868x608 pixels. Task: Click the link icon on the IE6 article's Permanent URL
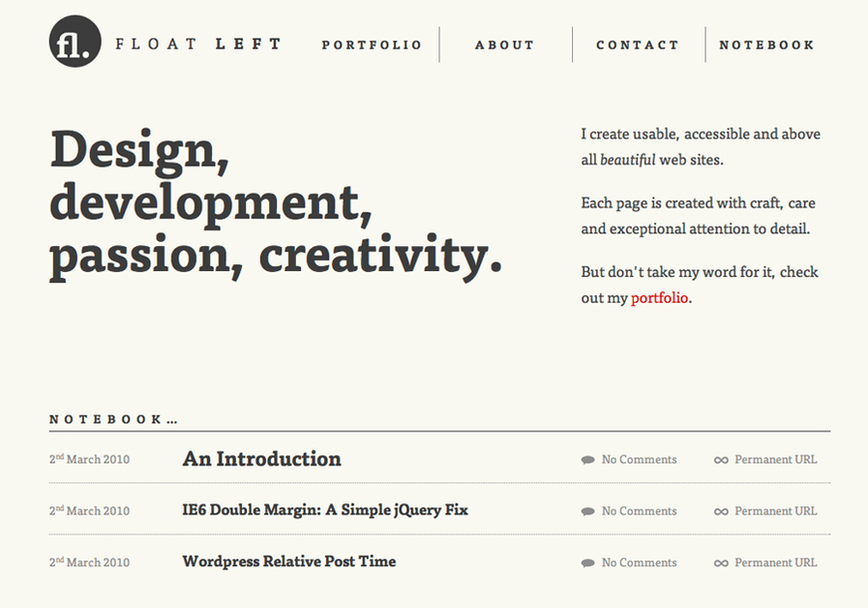click(722, 510)
